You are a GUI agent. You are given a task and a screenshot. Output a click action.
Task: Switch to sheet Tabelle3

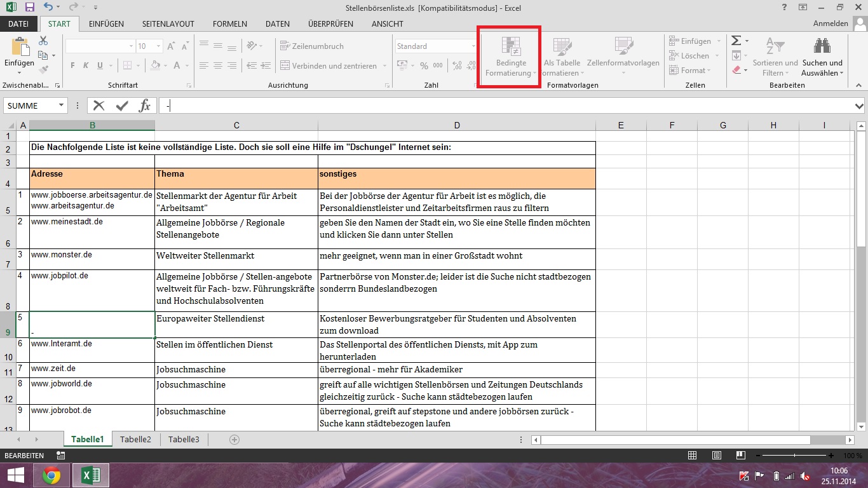click(184, 439)
